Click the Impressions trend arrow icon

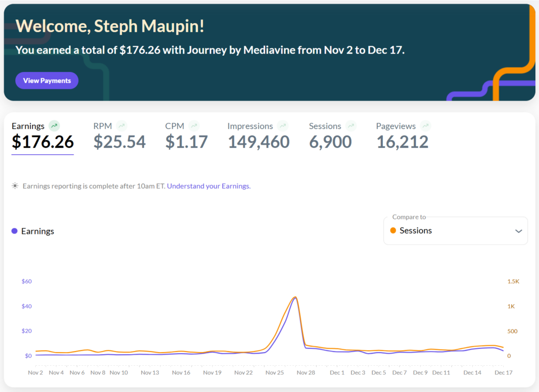[283, 126]
